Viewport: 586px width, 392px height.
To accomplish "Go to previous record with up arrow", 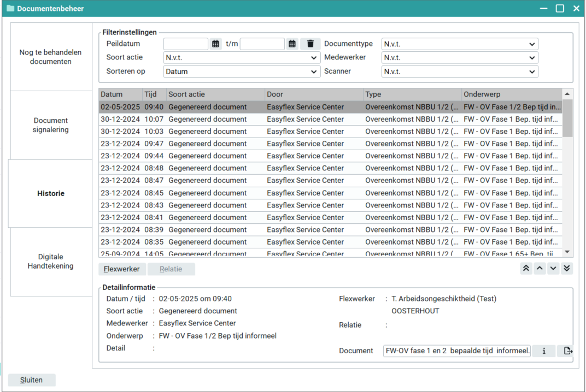I will pyautogui.click(x=540, y=269).
